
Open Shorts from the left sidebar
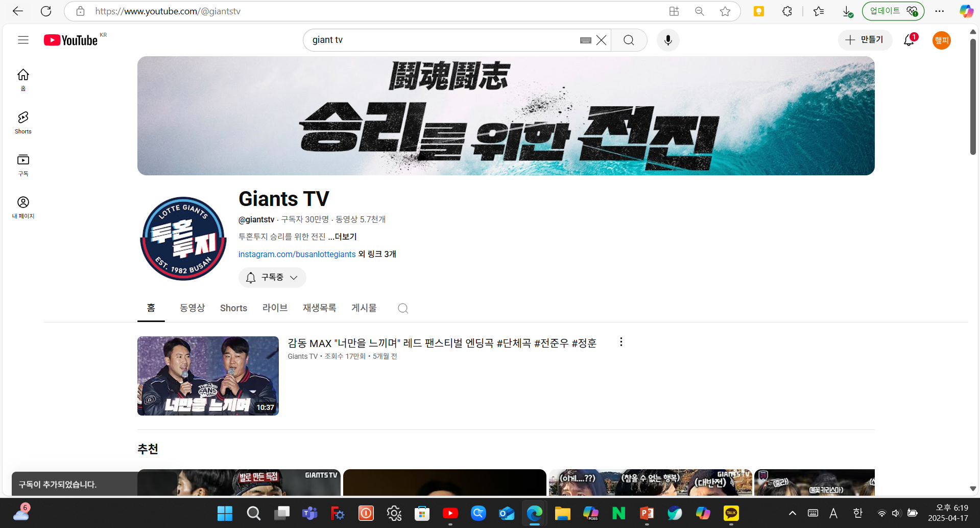[23, 123]
